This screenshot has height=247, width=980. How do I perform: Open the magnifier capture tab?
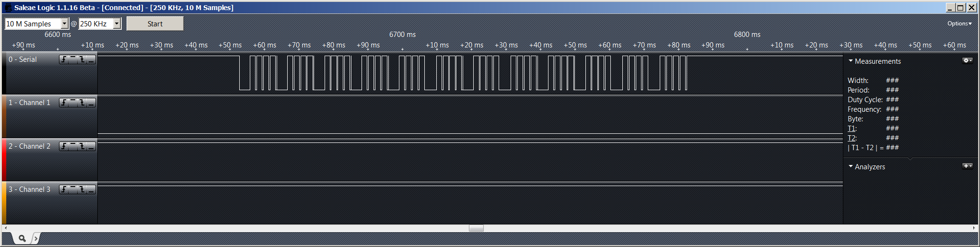coord(22,238)
